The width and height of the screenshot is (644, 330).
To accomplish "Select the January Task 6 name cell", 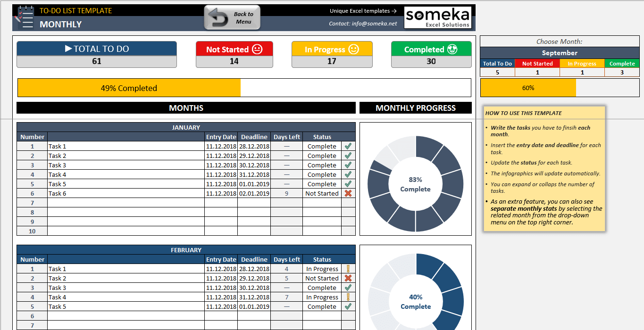I will coord(126,193).
